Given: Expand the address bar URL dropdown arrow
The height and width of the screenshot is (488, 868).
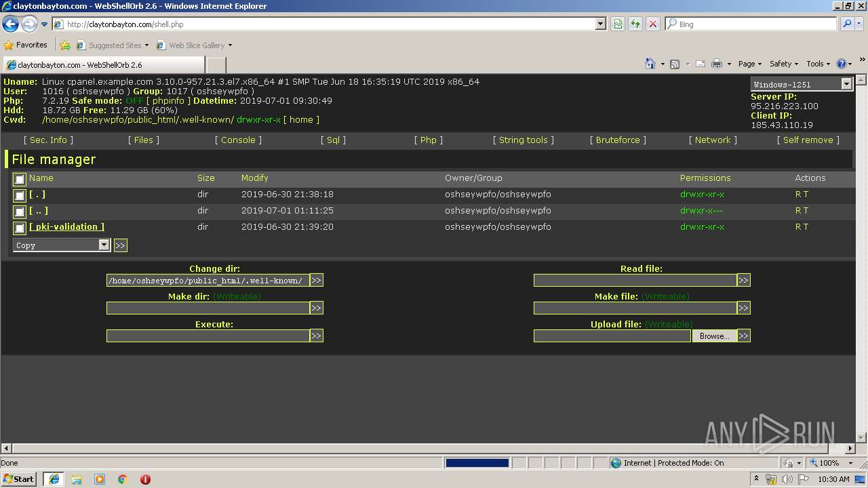Looking at the screenshot, I should coord(600,24).
